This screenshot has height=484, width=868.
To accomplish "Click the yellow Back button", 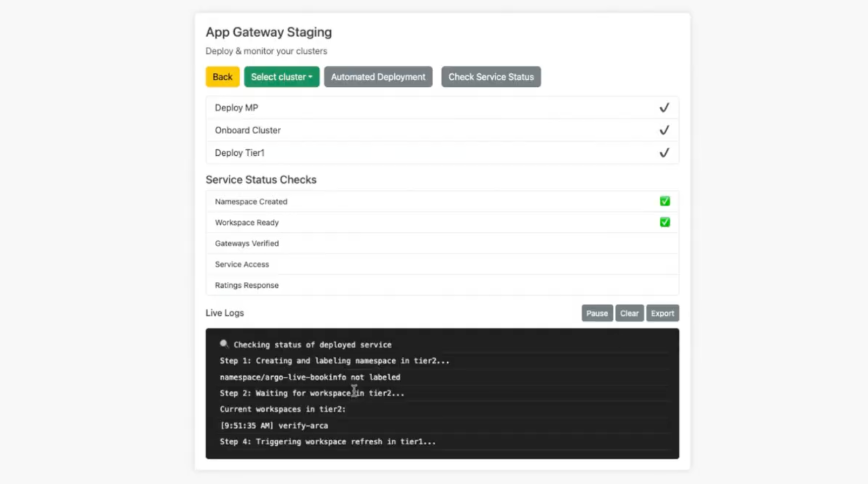I will tap(222, 77).
